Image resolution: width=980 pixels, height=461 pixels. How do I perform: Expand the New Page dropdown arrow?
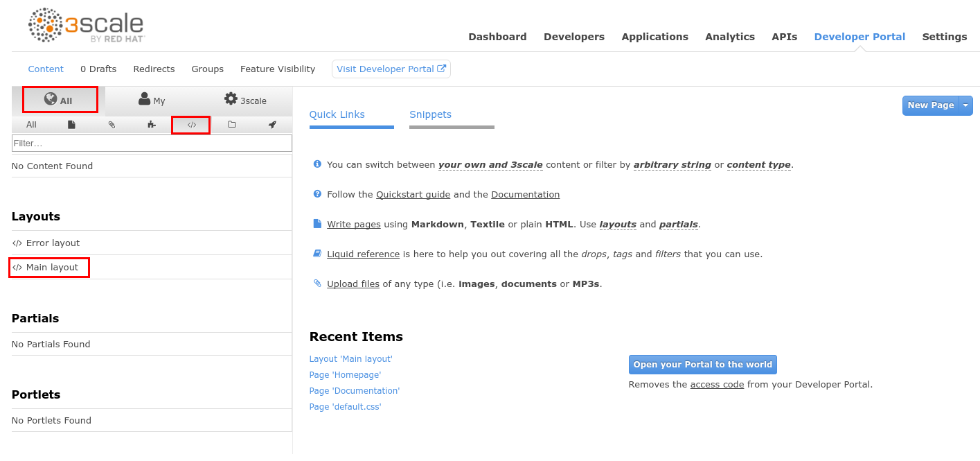point(966,105)
